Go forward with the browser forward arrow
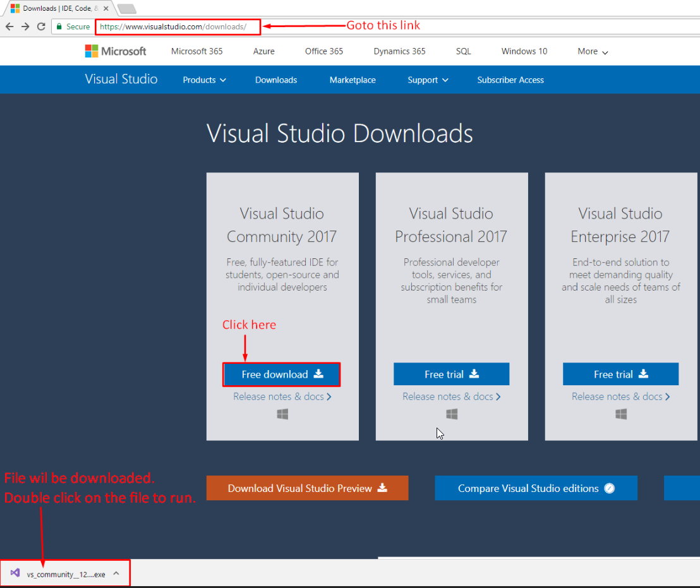Viewport: 700px width, 588px height. point(25,27)
